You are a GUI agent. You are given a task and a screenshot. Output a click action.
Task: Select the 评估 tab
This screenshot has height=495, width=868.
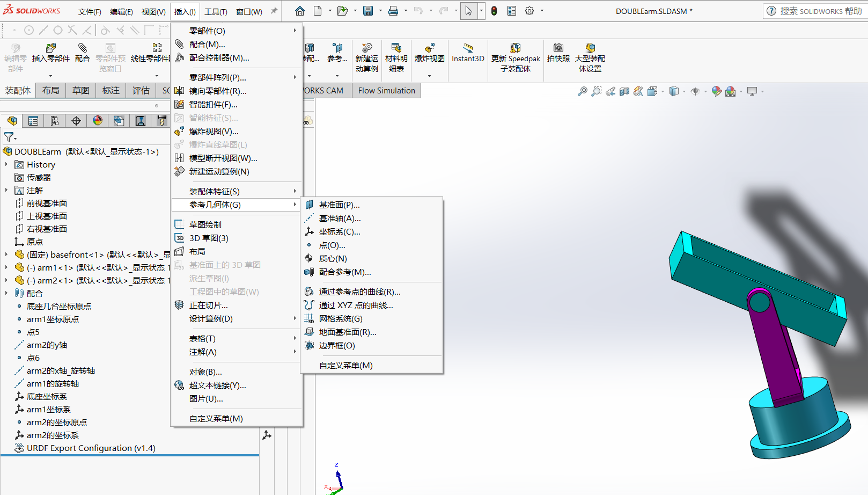click(x=141, y=90)
